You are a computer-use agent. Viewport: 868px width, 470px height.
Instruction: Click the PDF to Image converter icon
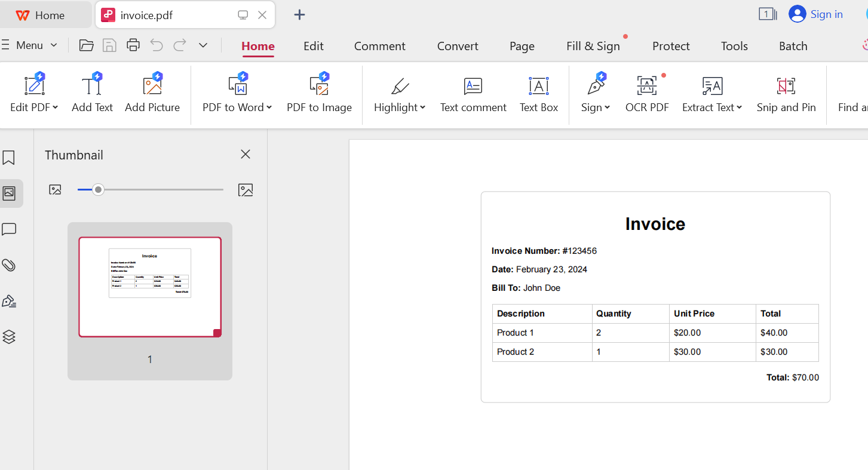click(x=319, y=86)
